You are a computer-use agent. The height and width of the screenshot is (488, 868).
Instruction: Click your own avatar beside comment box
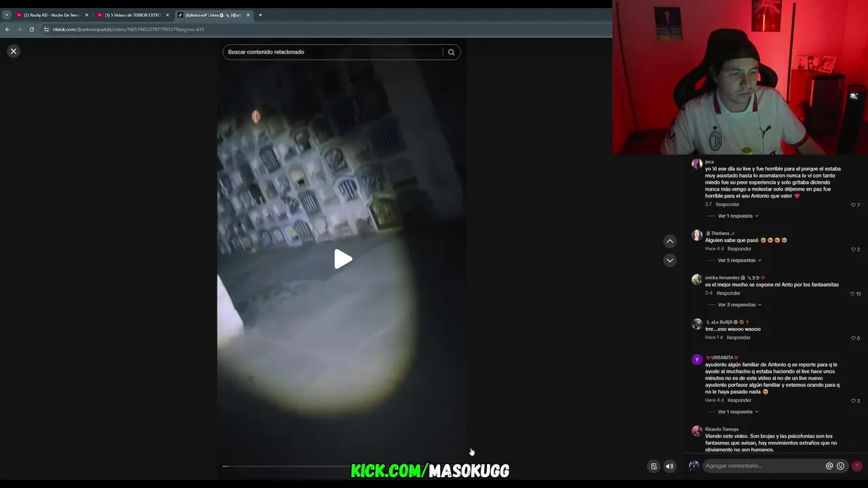pyautogui.click(x=694, y=466)
